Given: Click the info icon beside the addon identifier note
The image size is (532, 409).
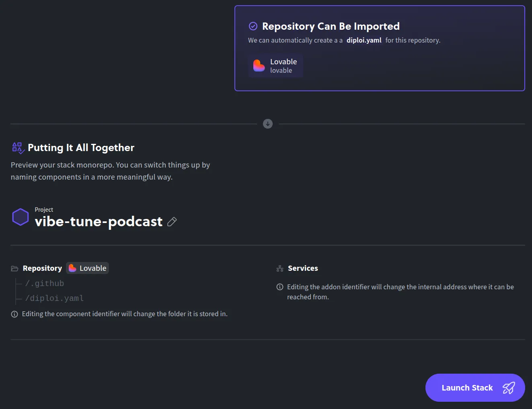Looking at the screenshot, I should pyautogui.click(x=280, y=287).
